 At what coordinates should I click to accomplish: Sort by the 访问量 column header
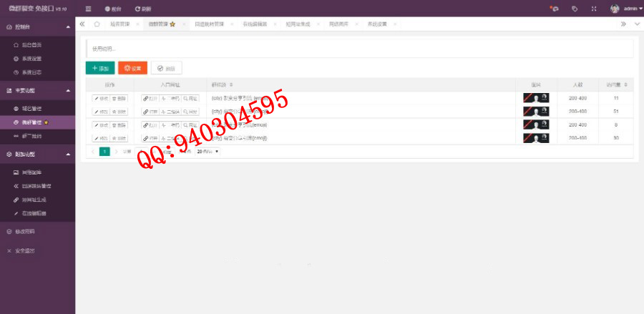pyautogui.click(x=616, y=84)
